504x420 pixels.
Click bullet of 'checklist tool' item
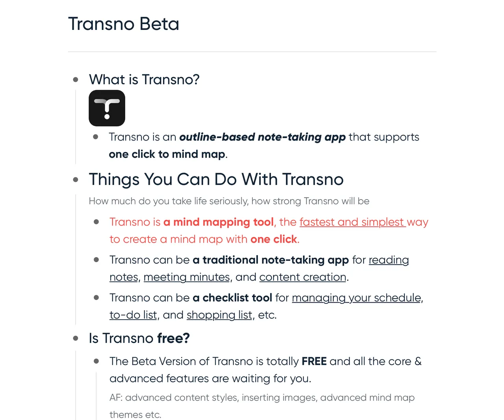(x=96, y=298)
